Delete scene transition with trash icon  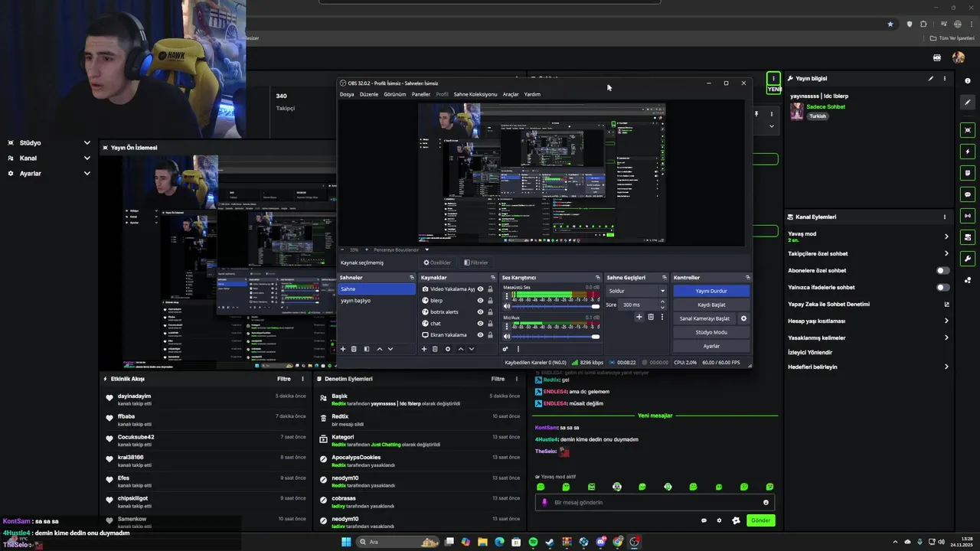pyautogui.click(x=651, y=317)
